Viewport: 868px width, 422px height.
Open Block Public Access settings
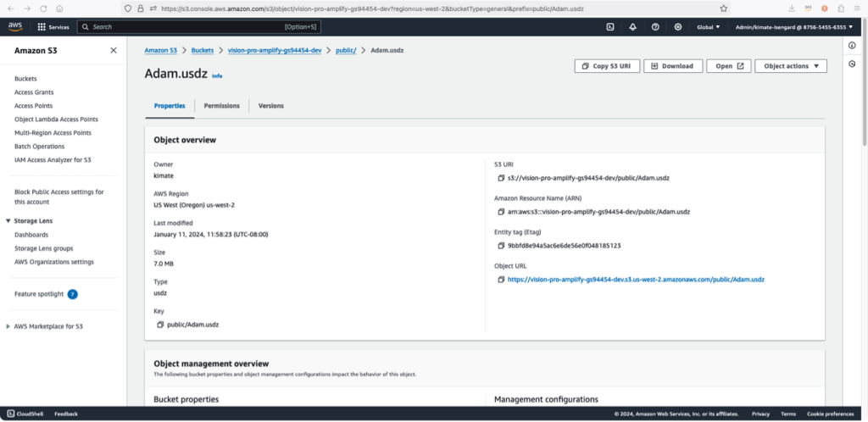click(58, 197)
